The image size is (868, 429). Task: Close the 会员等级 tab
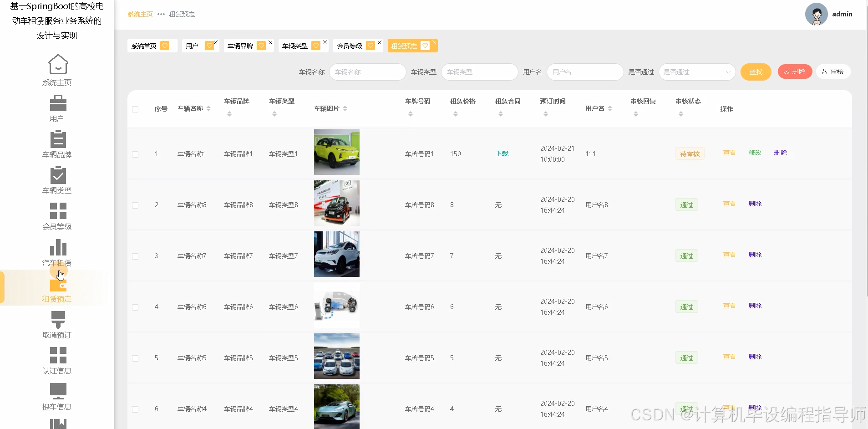380,42
